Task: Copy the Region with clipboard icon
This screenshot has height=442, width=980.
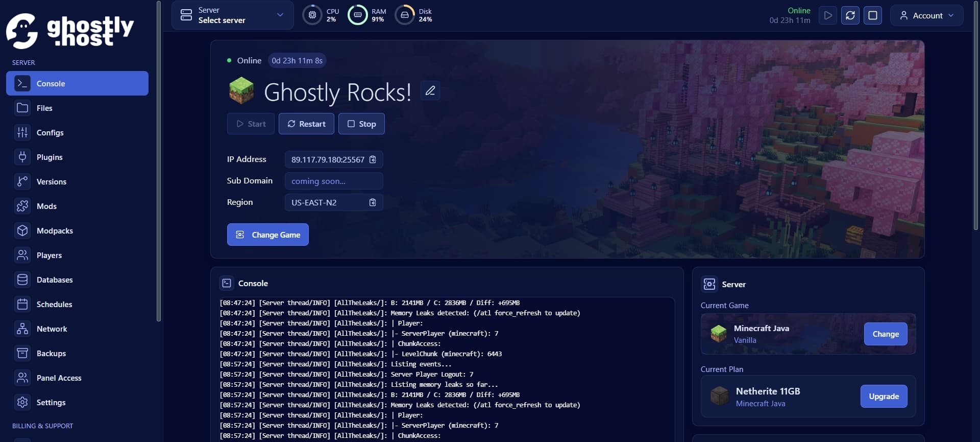Action: [373, 202]
